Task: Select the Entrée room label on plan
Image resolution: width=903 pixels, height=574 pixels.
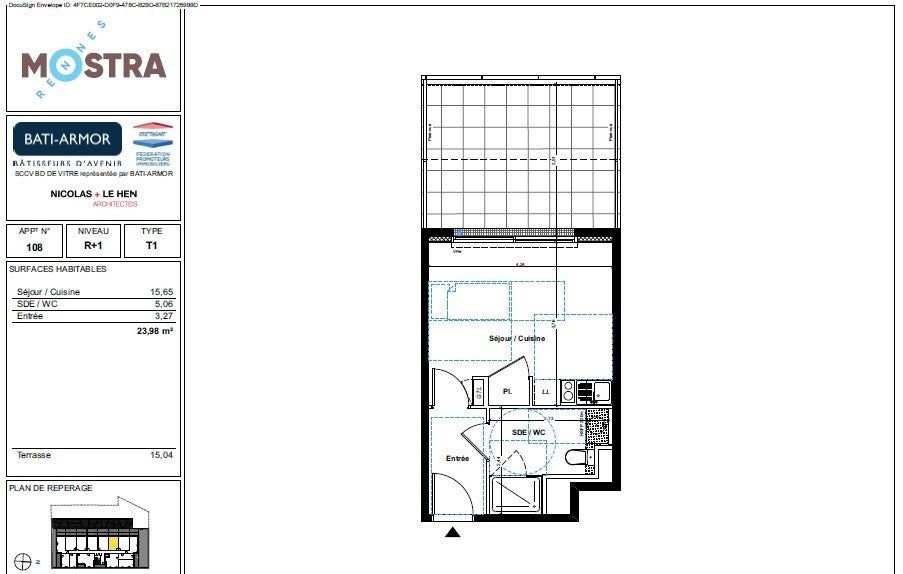Action: pos(457,458)
